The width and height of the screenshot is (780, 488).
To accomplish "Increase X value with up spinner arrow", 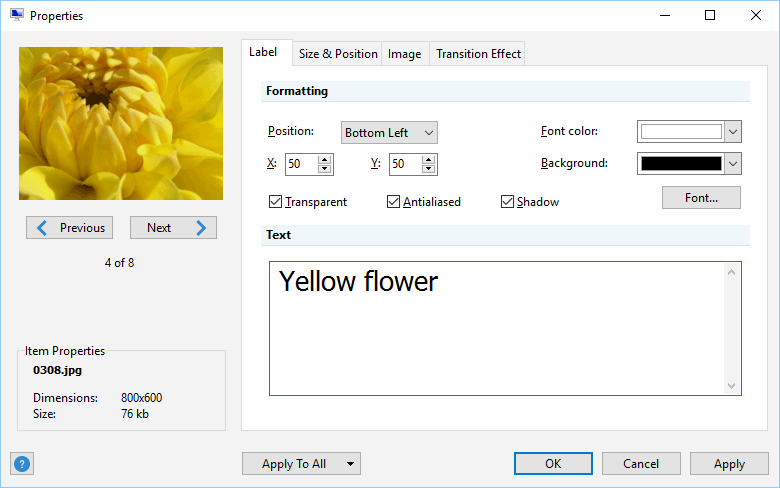I will [x=324, y=159].
